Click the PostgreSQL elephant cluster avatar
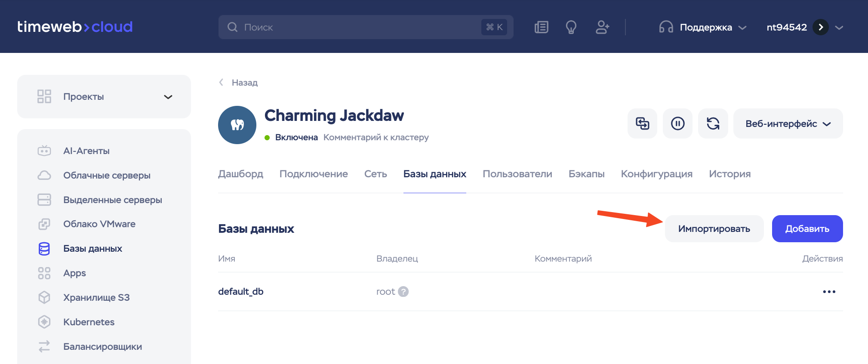Viewport: 868px width, 364px height. (x=237, y=125)
